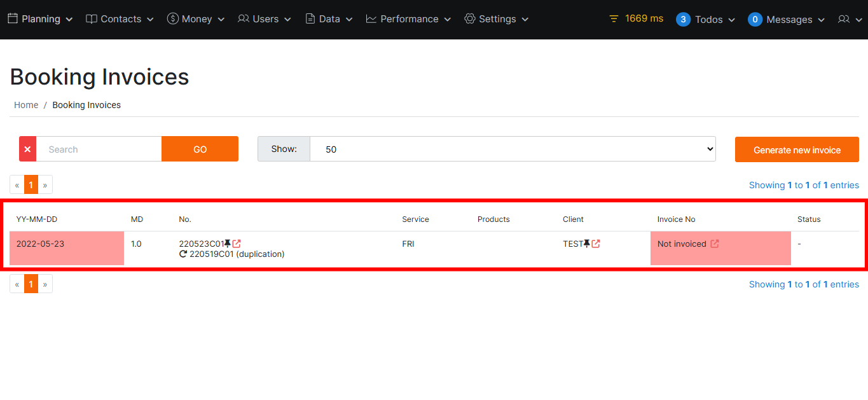Open the Todos dropdown
This screenshot has height=400, width=868.
(x=706, y=19)
